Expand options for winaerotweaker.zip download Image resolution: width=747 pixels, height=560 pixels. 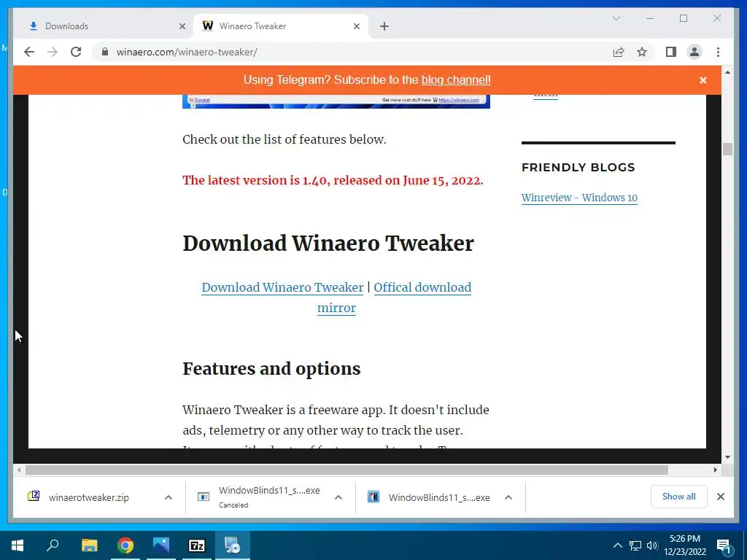169,497
